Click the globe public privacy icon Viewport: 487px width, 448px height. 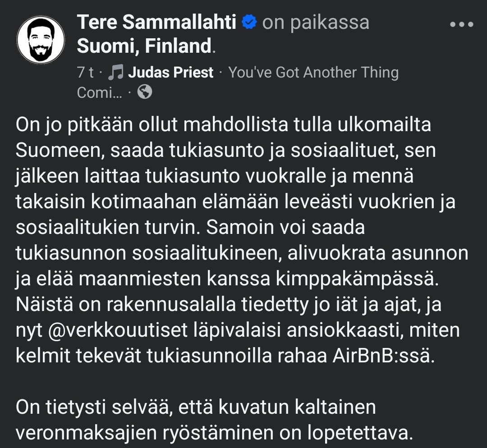[145, 92]
